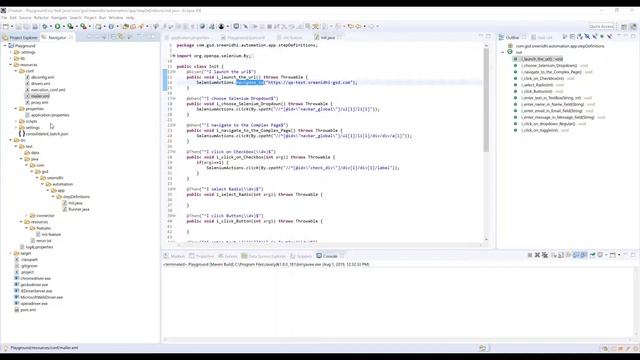Click the Open Perspective icon beside Quick Access
The width and height of the screenshot is (640, 360).
point(624,27)
